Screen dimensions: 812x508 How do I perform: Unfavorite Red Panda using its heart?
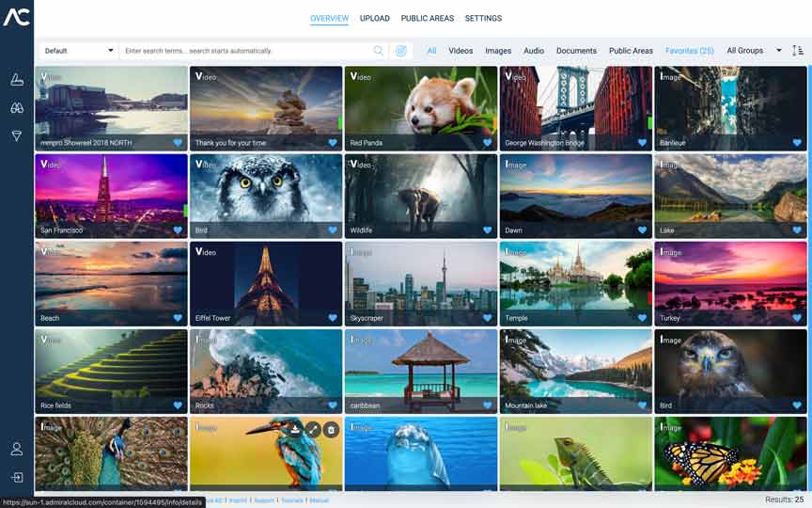pos(487,143)
